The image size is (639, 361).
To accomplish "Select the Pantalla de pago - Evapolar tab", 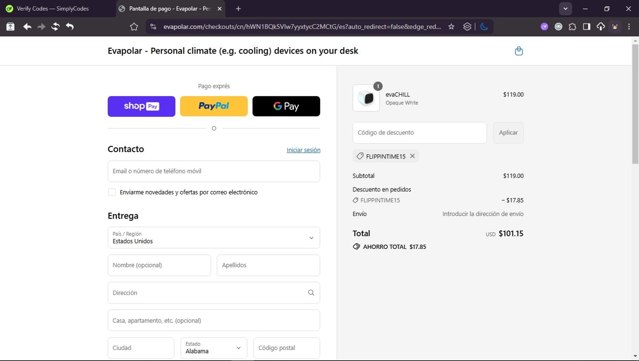I will click(169, 9).
